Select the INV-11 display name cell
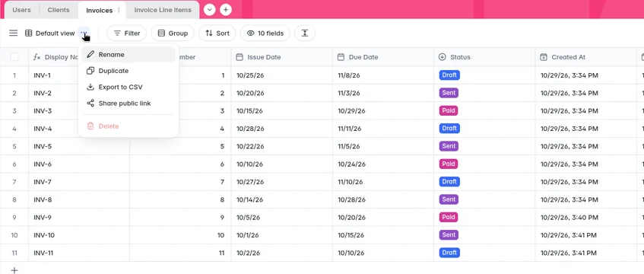 [x=79, y=253]
